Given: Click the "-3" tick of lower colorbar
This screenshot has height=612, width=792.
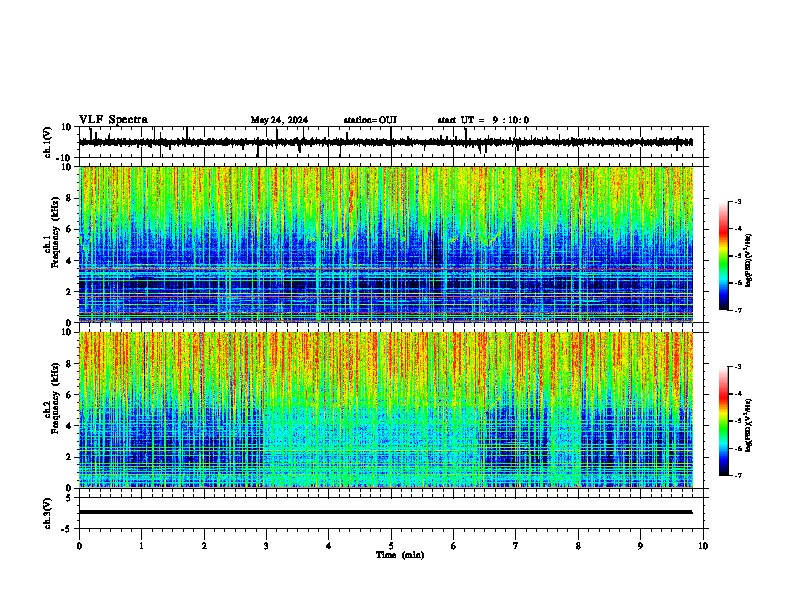Looking at the screenshot, I should (x=737, y=367).
